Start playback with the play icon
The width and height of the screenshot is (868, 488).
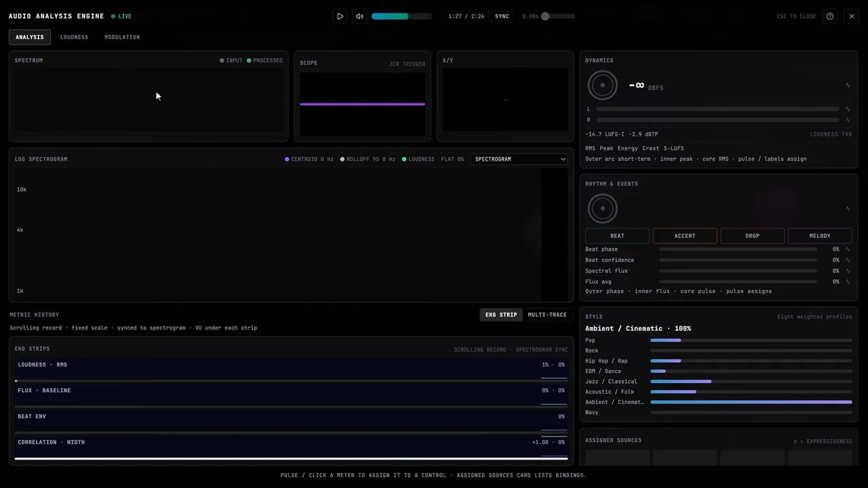[x=340, y=16]
